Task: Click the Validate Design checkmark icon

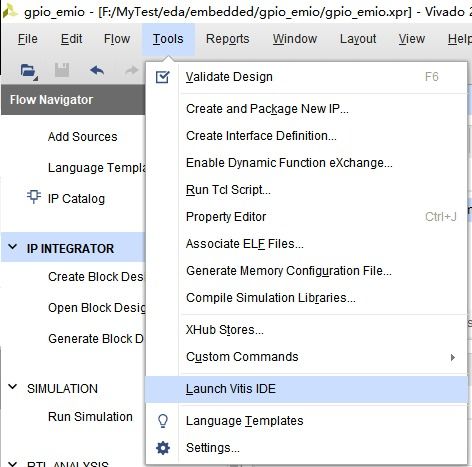Action: click(163, 77)
